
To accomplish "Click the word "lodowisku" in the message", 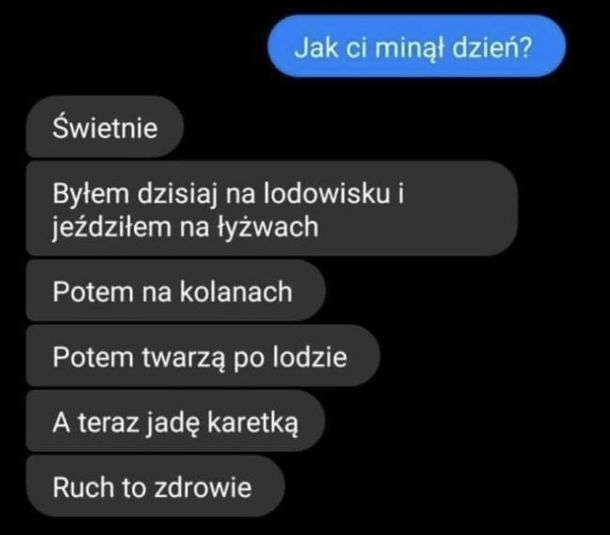I will [x=327, y=193].
